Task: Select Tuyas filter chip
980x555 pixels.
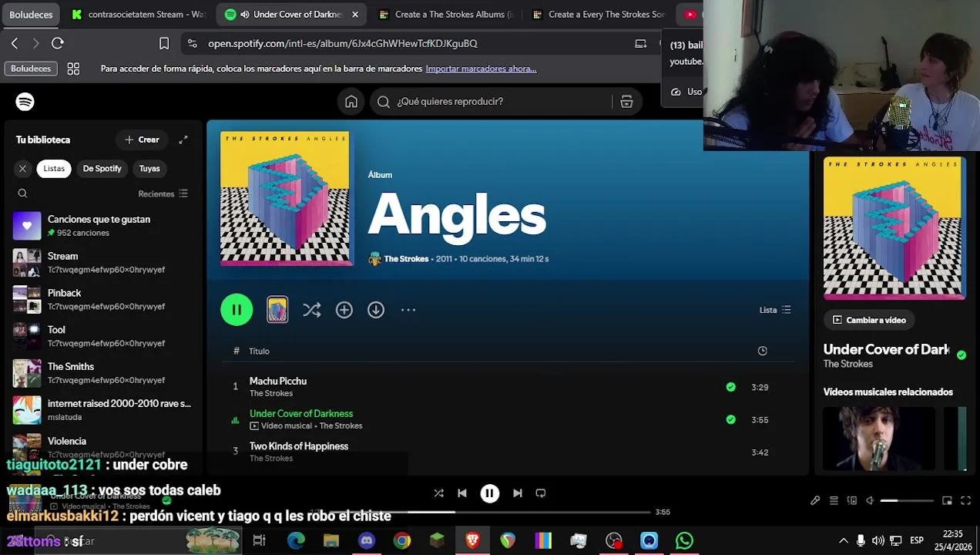Action: click(x=149, y=168)
